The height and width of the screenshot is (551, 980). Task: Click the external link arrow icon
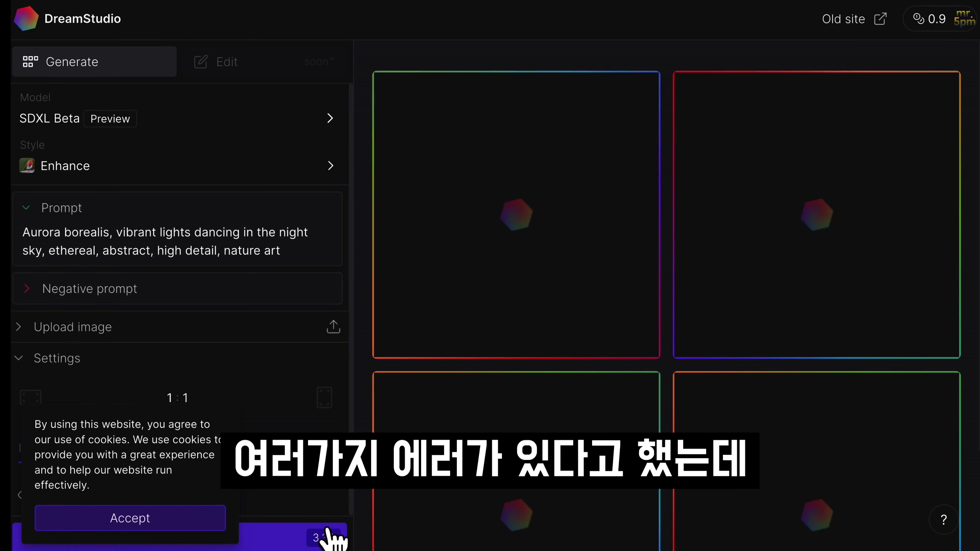click(x=880, y=19)
